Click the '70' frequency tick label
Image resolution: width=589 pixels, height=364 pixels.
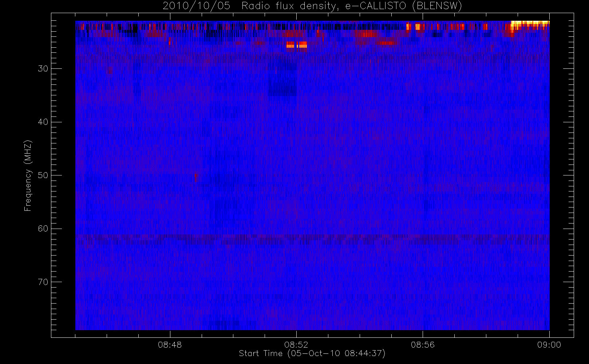(x=43, y=282)
